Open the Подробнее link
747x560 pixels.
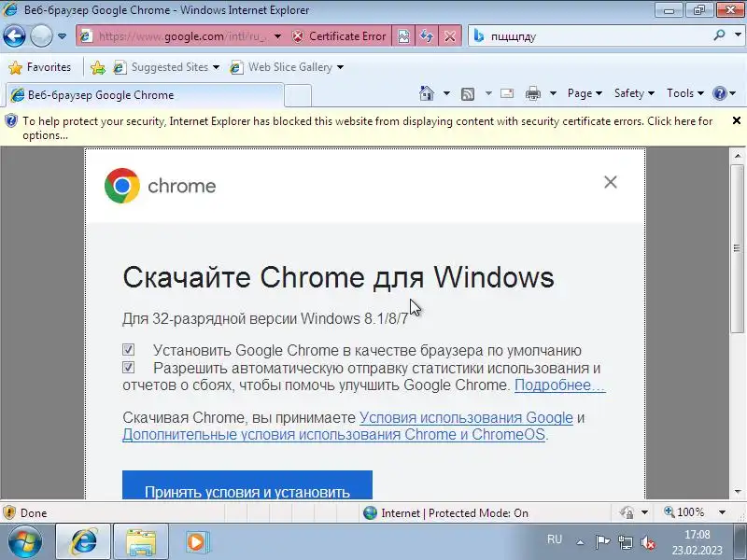point(559,385)
